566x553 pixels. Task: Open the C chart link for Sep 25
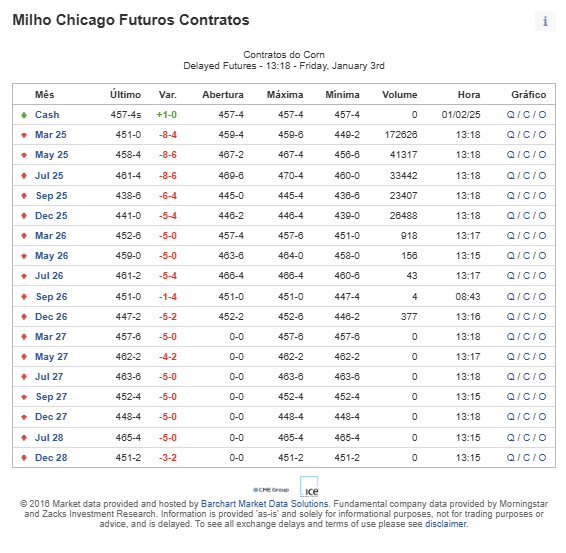tap(526, 196)
